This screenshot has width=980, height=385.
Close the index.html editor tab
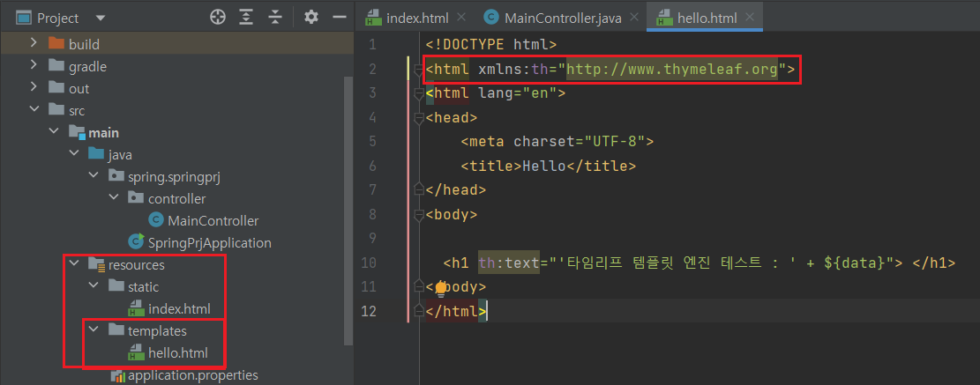click(x=461, y=18)
